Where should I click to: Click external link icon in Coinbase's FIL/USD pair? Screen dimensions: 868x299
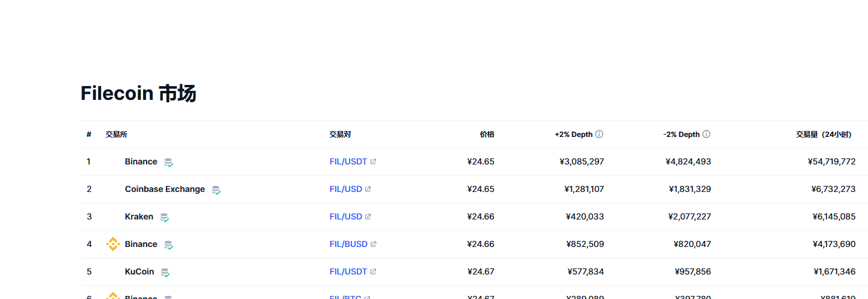368,190
